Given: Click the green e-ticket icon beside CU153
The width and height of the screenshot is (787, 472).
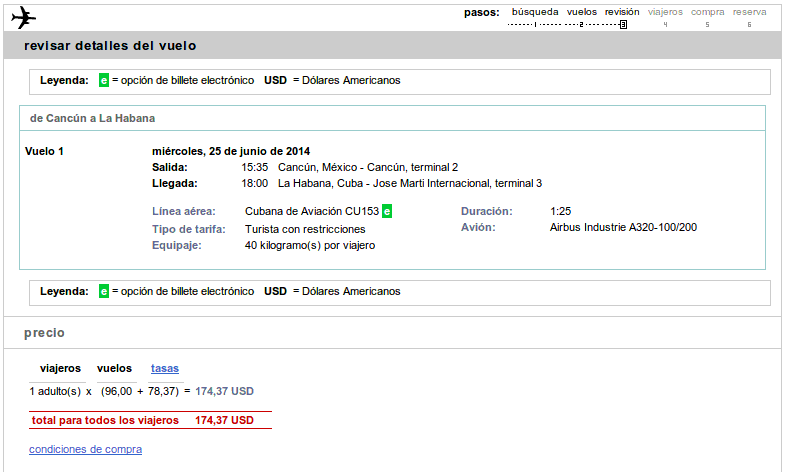Looking at the screenshot, I should pos(387,211).
